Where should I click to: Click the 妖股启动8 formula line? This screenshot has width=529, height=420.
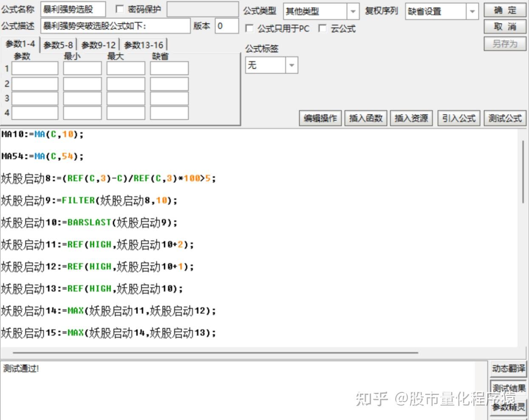(x=109, y=178)
